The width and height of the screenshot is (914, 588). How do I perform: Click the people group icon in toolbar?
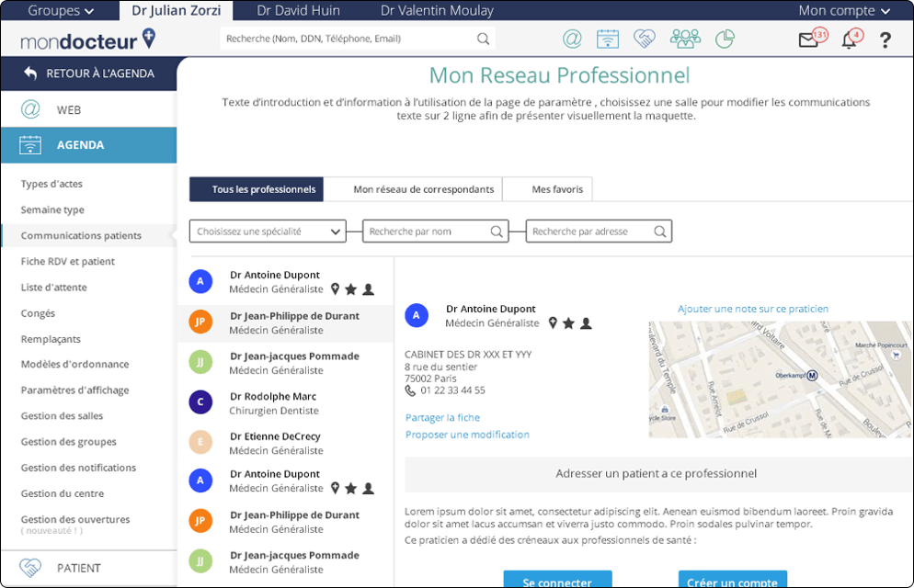click(x=685, y=39)
